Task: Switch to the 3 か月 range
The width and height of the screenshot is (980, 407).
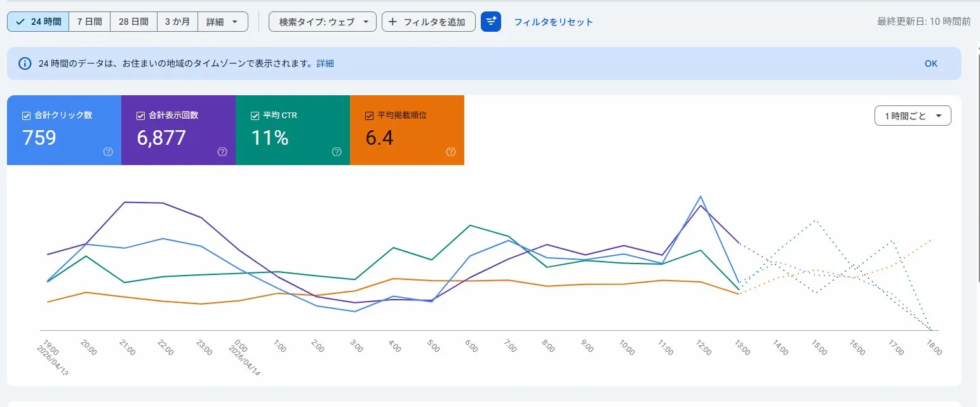Action: [177, 22]
